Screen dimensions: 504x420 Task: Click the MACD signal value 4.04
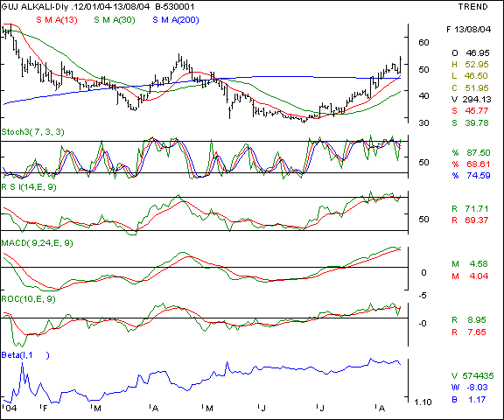(x=479, y=276)
